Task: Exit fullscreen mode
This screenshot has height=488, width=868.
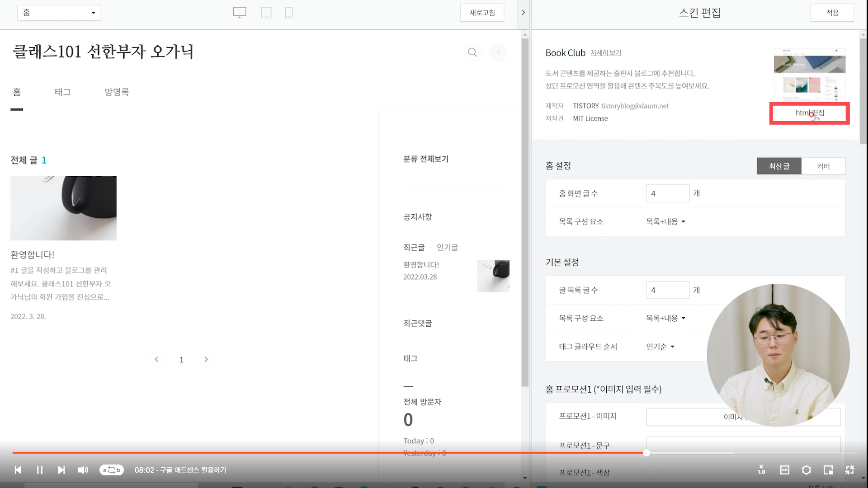Action: (849, 470)
